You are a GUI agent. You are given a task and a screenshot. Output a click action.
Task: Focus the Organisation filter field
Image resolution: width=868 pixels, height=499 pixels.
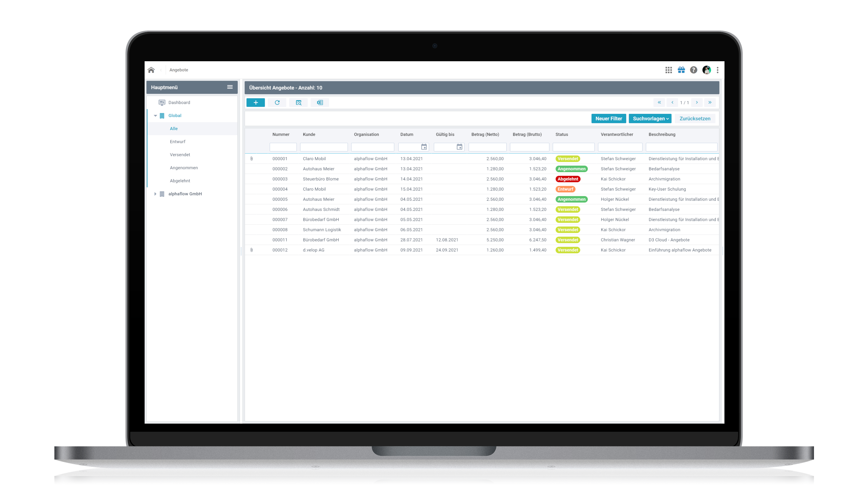[373, 147]
